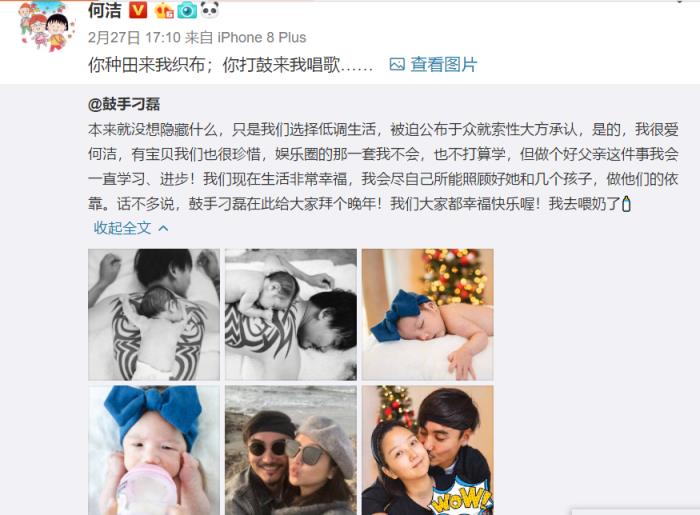This screenshot has height=515, width=700.
Task: Click the repost text starting 本来就没想隐藏什么
Action: tap(383, 167)
